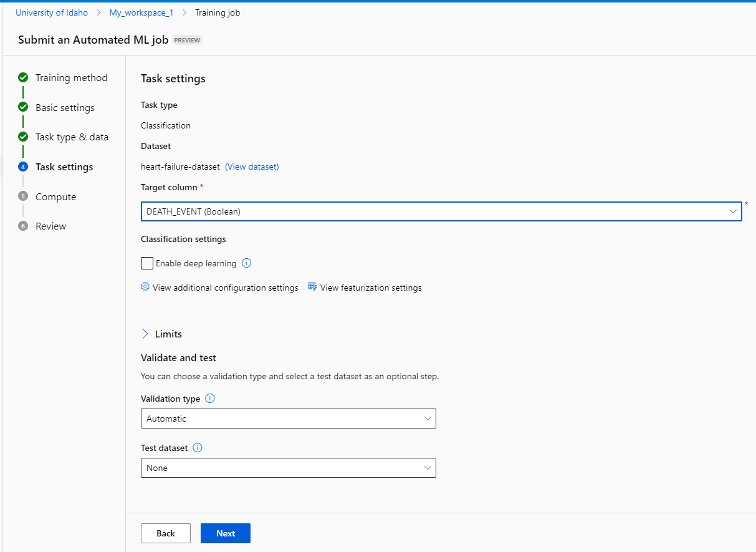Click the green checkmark for Basic settings step
The image size is (756, 552).
point(23,107)
